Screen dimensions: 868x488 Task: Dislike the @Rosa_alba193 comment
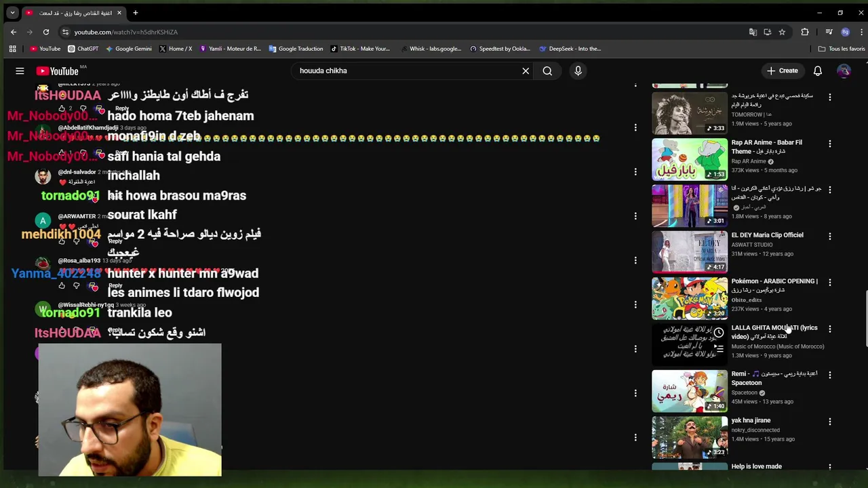(x=76, y=286)
